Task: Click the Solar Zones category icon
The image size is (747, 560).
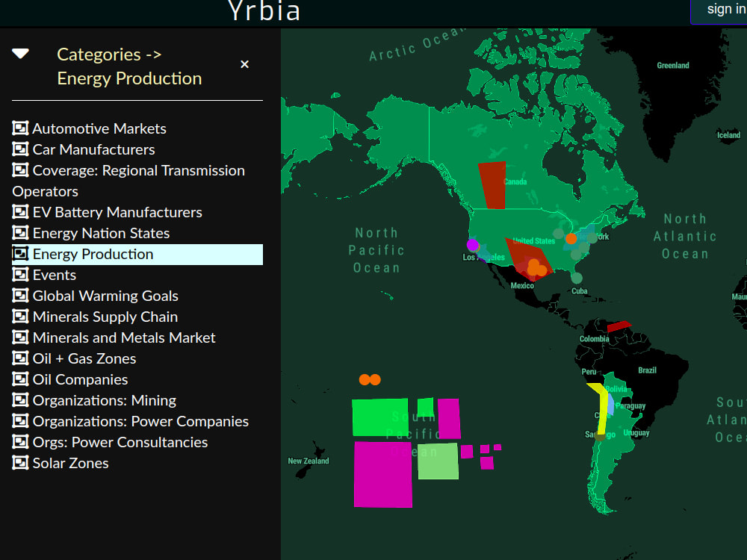Action: tap(19, 462)
